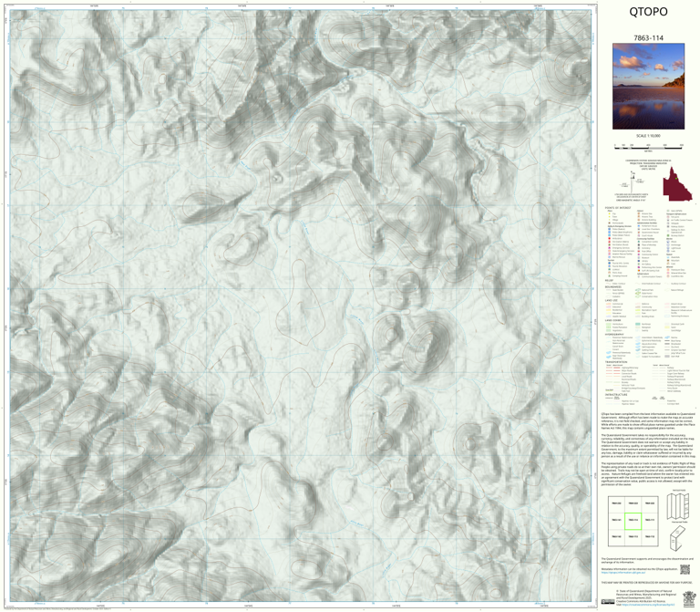
Task: Click the QR code for QTopo
Action: (685, 569)
